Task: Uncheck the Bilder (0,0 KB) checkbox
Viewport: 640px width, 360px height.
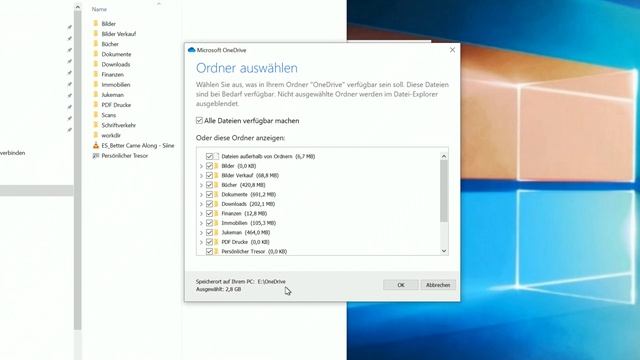Action: point(209,166)
